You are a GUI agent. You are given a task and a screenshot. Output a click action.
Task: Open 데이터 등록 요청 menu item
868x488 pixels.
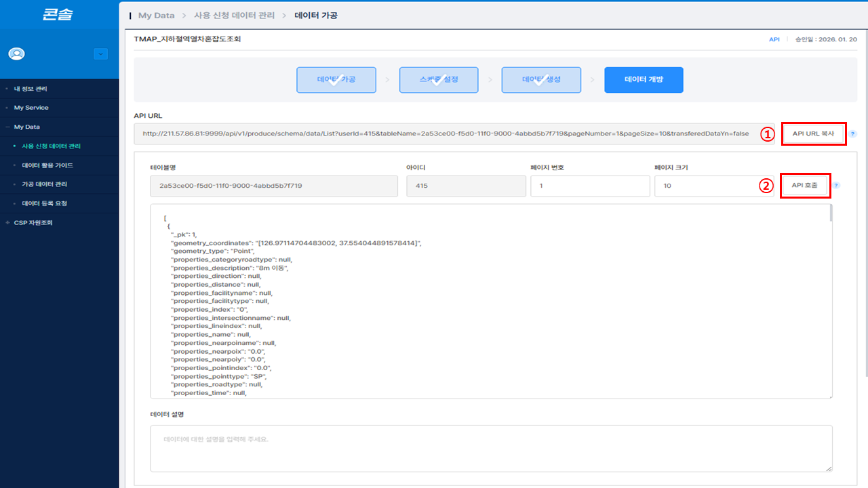click(x=45, y=203)
